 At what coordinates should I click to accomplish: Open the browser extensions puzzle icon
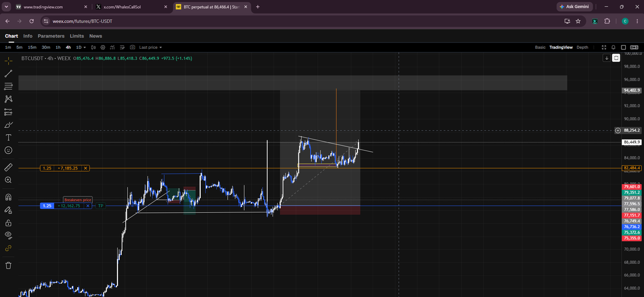click(607, 21)
